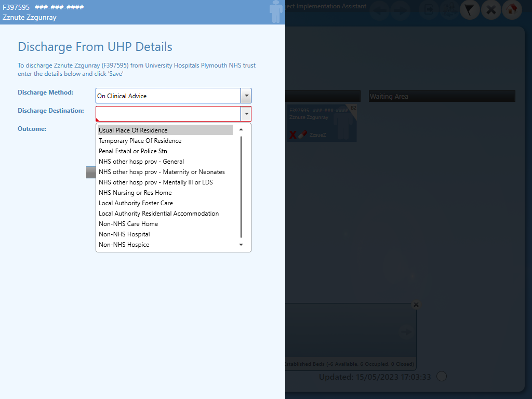Screen dimensions: 532x399
Task: Click the icon left of the flag
Action: click(x=449, y=10)
